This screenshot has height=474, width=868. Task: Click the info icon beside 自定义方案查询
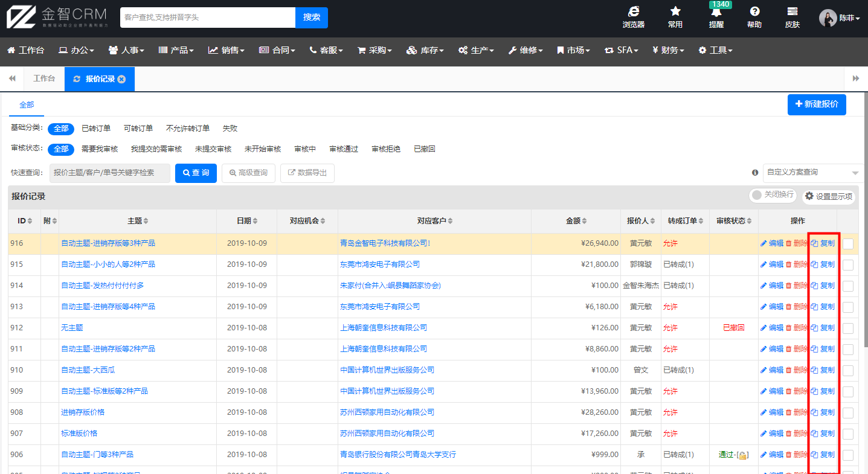[755, 173]
